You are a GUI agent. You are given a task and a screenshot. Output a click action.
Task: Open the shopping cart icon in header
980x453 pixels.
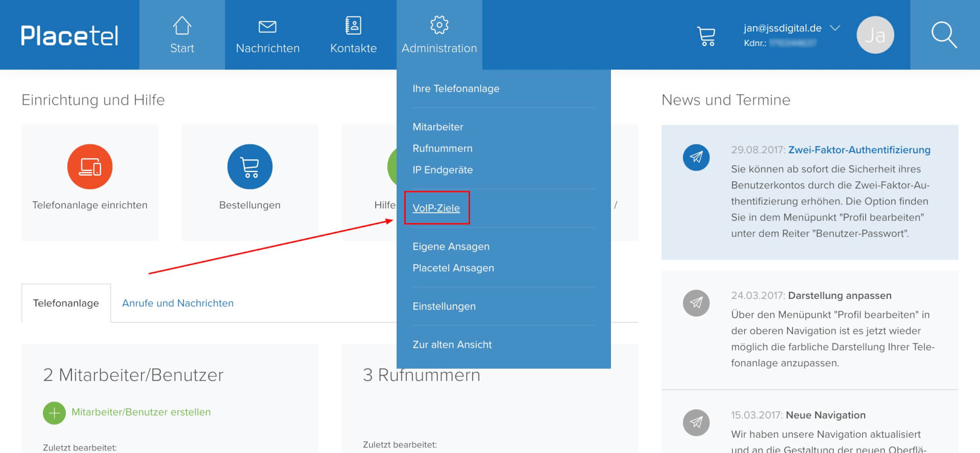tap(706, 36)
